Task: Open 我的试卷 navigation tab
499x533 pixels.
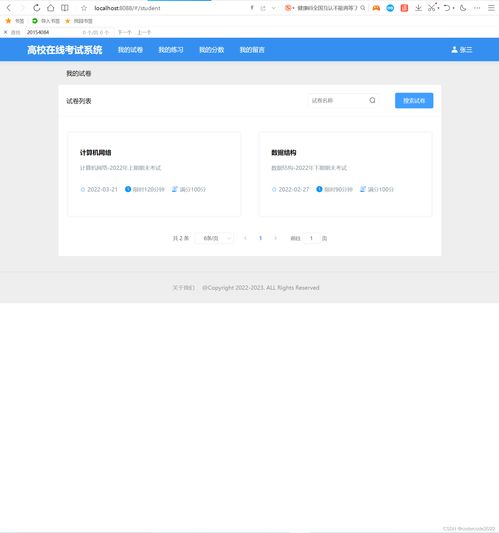Action: [130, 50]
